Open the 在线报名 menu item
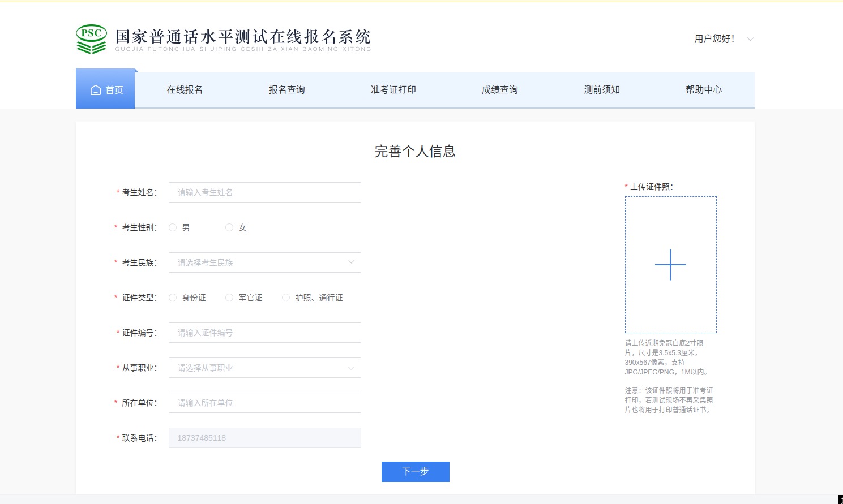 click(x=185, y=90)
